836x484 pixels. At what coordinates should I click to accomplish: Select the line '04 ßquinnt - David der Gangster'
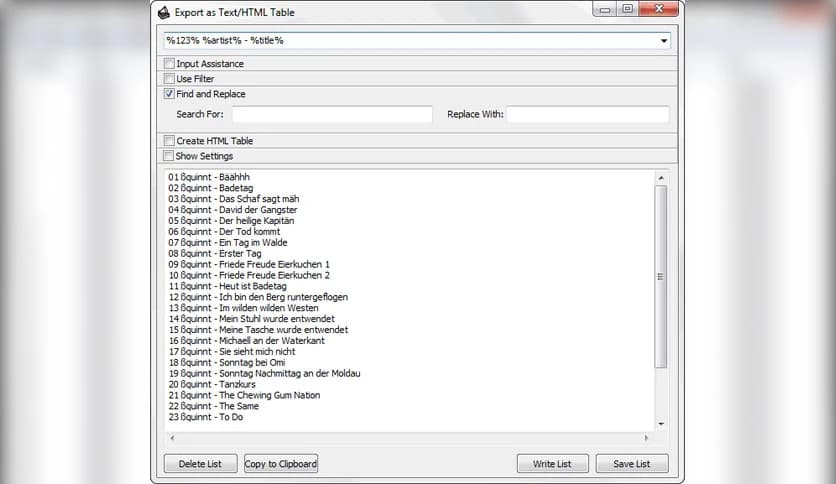[x=232, y=210]
